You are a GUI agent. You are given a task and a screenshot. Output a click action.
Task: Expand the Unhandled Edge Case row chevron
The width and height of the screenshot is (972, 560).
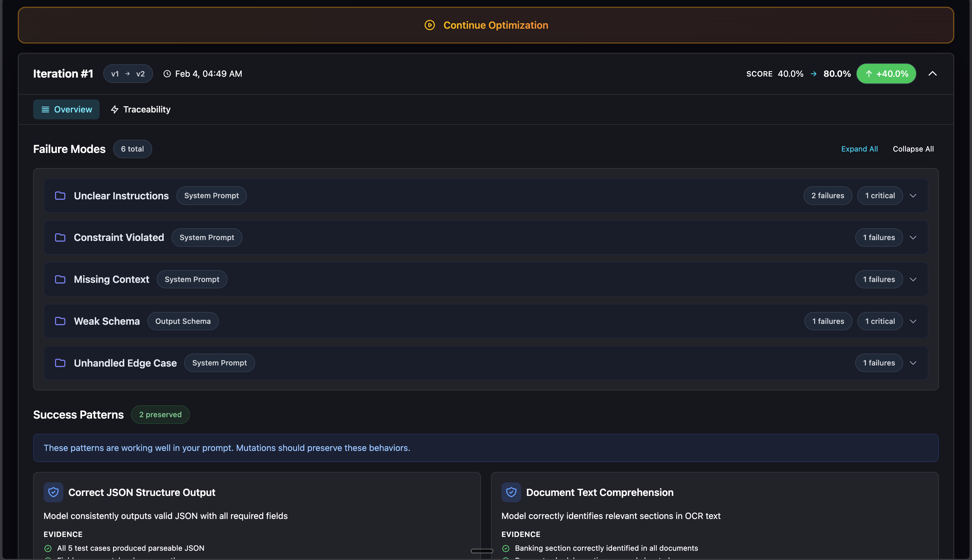coord(913,363)
